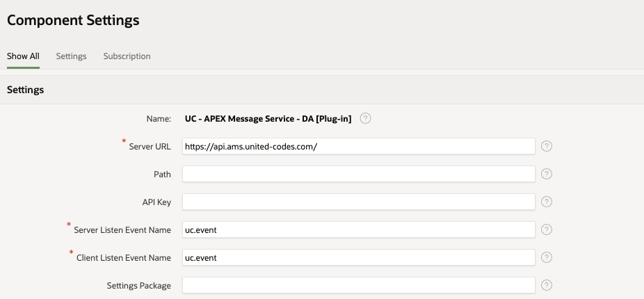The height and width of the screenshot is (299, 644).
Task: Click the API Key input field
Action: click(x=358, y=202)
